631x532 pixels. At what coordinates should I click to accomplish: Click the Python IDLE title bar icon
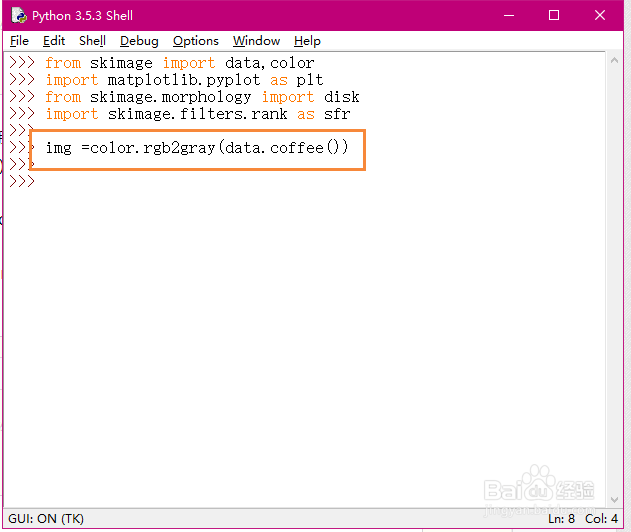[x=19, y=15]
